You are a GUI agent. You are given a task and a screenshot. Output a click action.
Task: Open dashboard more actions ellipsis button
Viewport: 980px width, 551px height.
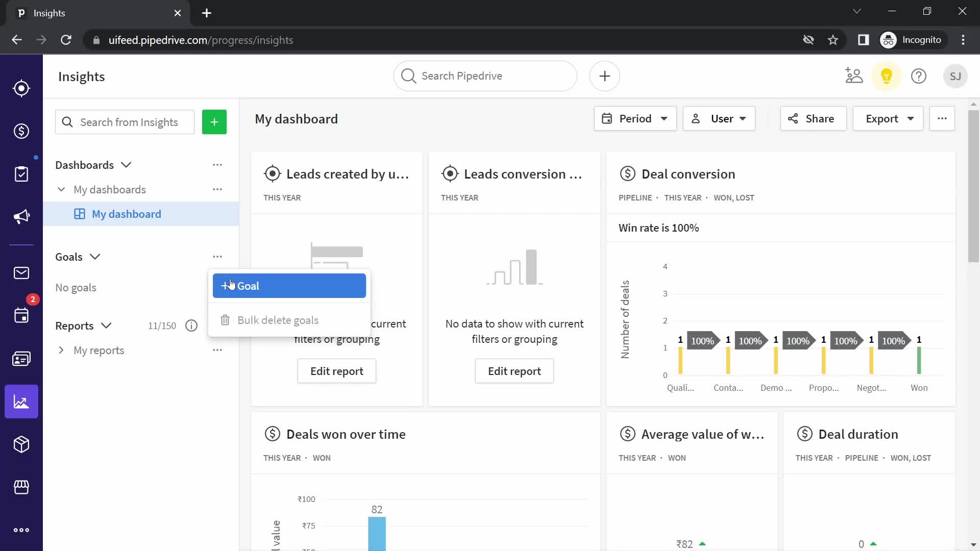point(942,118)
